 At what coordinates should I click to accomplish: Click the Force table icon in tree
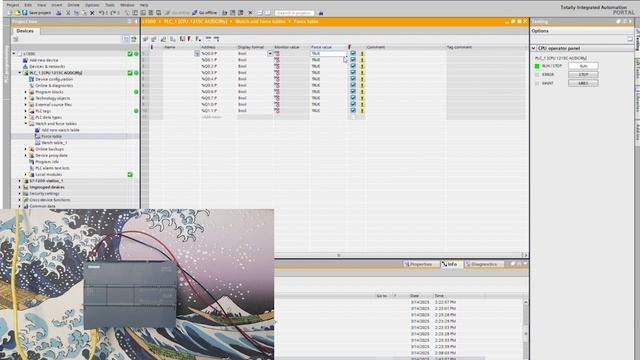pyautogui.click(x=38, y=136)
